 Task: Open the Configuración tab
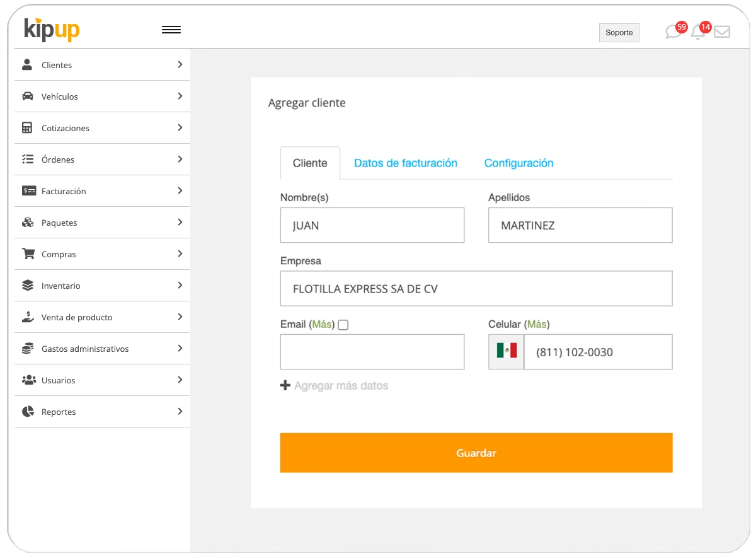(x=518, y=163)
